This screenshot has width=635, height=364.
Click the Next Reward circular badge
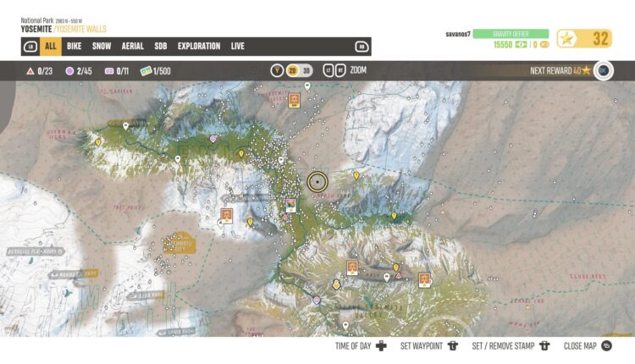[x=603, y=71]
